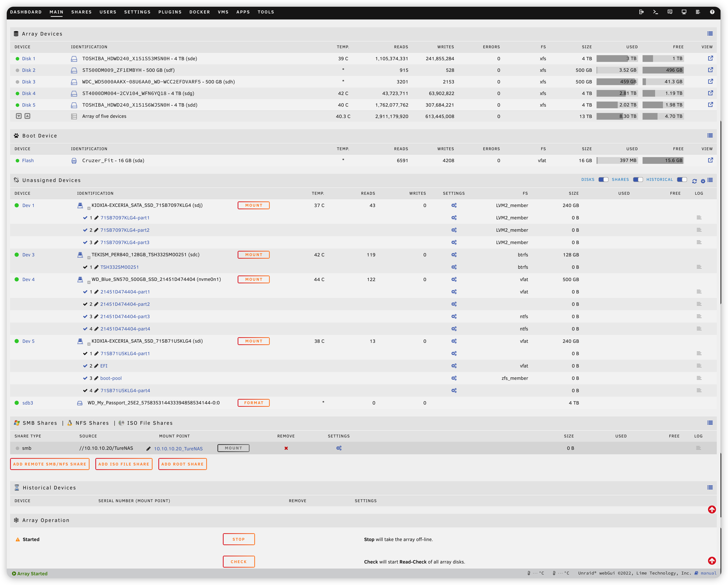Click the CHECK array button
728x585 pixels.
tap(239, 562)
